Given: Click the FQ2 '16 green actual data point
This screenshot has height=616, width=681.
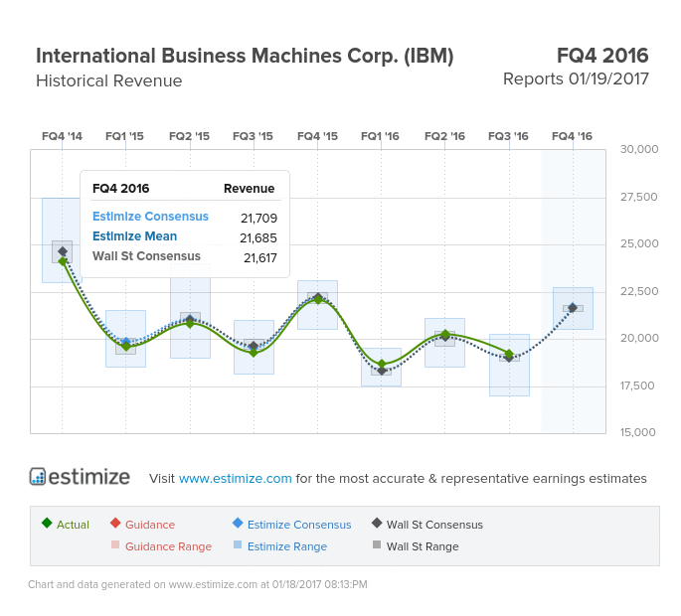Looking at the screenshot, I should [445, 334].
